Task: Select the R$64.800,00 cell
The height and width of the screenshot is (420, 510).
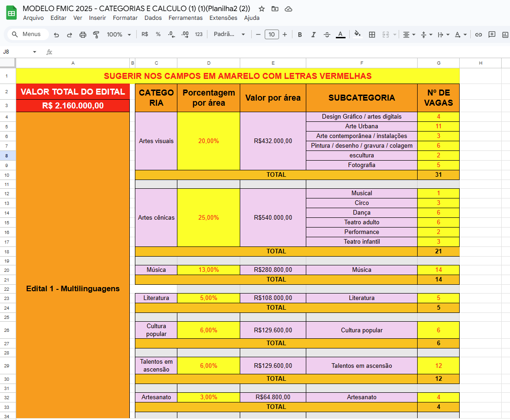Action: (273, 397)
